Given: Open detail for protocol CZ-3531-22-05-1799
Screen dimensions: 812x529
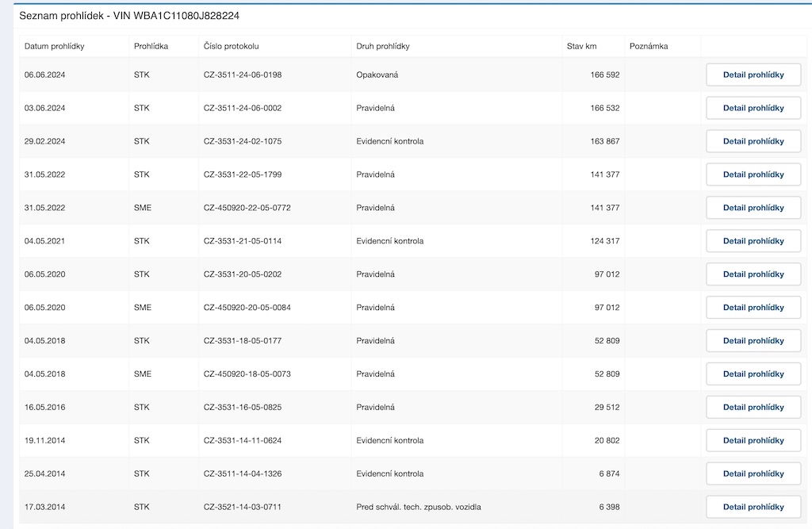Looking at the screenshot, I should point(753,174).
